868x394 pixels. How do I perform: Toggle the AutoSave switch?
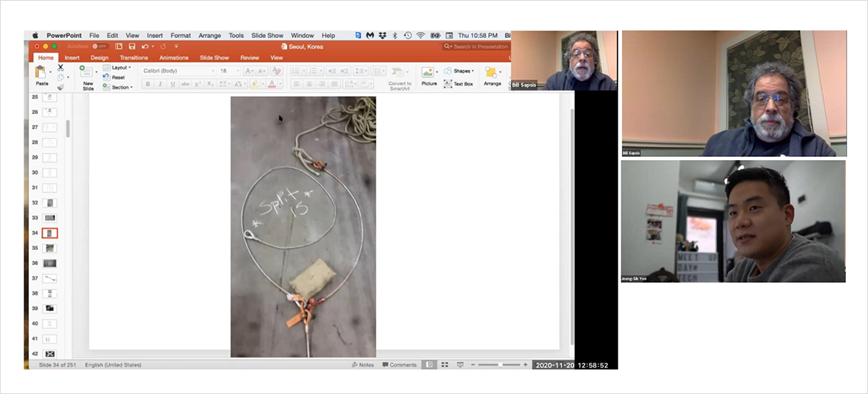tap(100, 46)
